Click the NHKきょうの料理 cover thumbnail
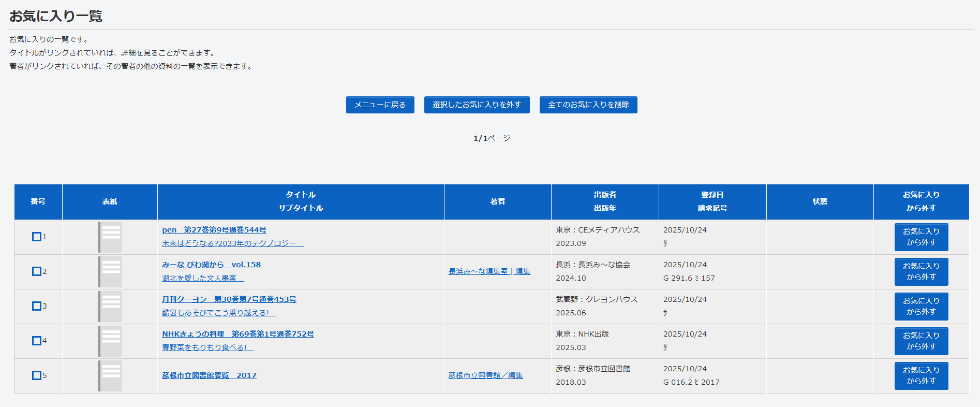This screenshot has width=980, height=407. [110, 341]
